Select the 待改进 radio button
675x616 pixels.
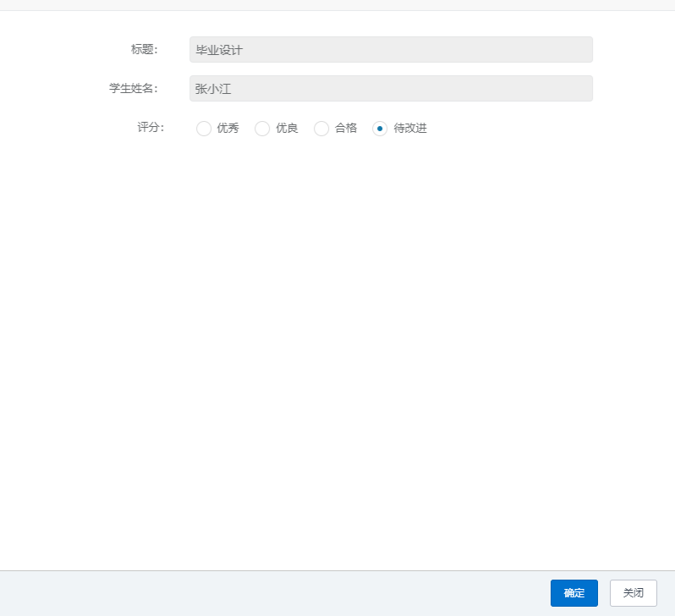(380, 129)
